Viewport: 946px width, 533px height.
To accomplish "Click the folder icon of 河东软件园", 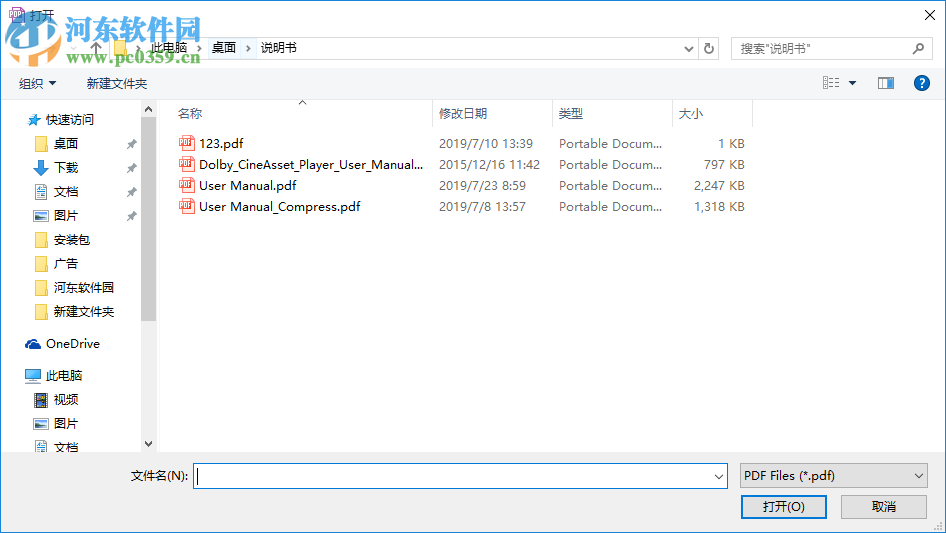I will click(41, 288).
